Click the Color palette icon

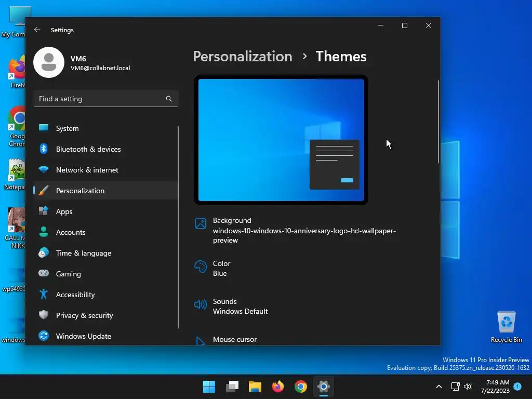coord(200,267)
